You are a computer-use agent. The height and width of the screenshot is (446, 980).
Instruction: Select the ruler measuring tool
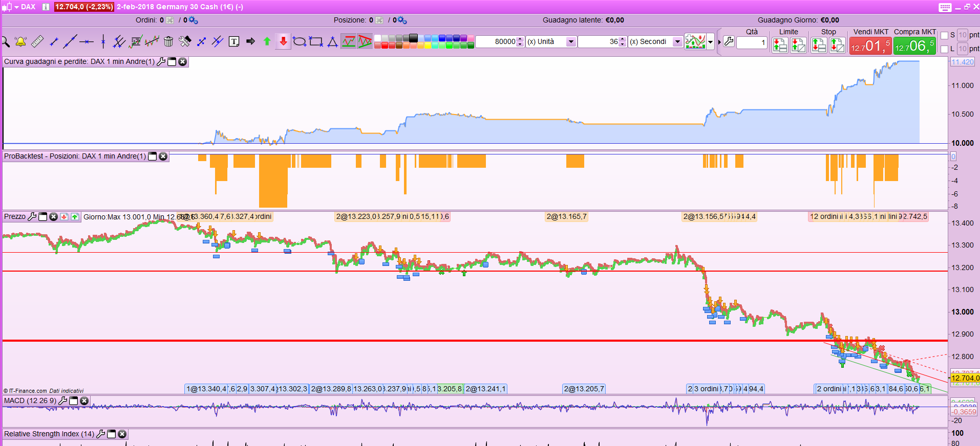pos(37,42)
